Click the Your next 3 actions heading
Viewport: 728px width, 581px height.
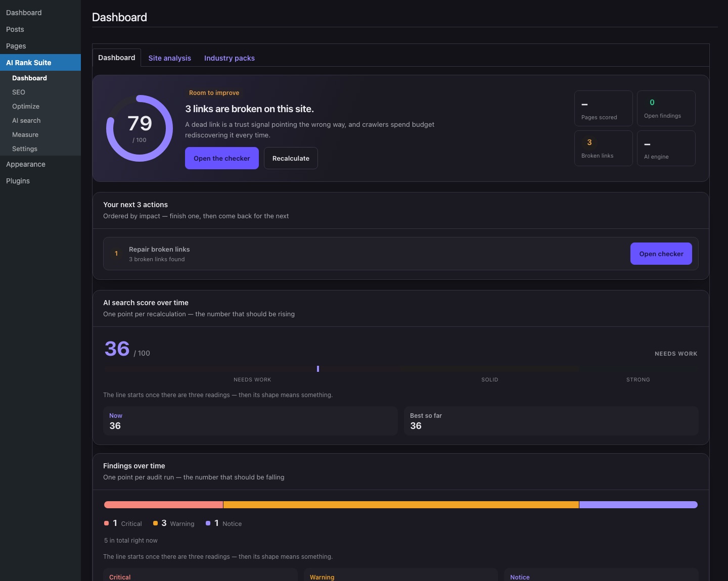[x=135, y=205]
